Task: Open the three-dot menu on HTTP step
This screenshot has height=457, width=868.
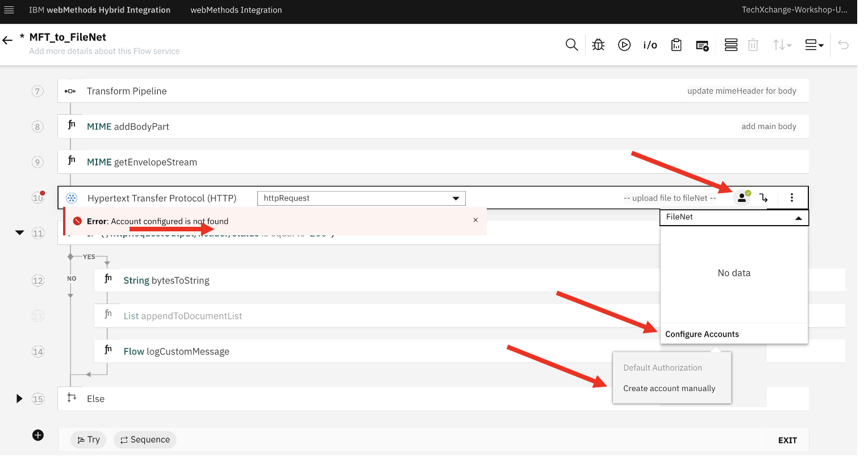Action: point(792,198)
